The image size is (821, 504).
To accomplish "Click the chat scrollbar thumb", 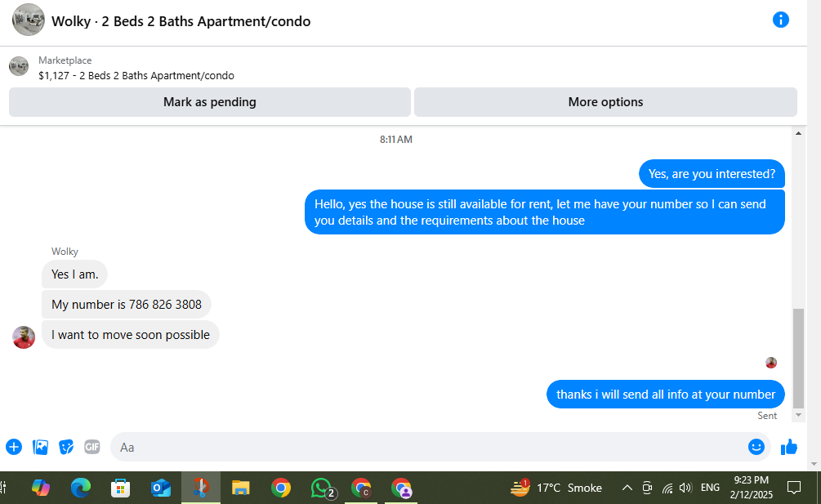I will (x=798, y=358).
